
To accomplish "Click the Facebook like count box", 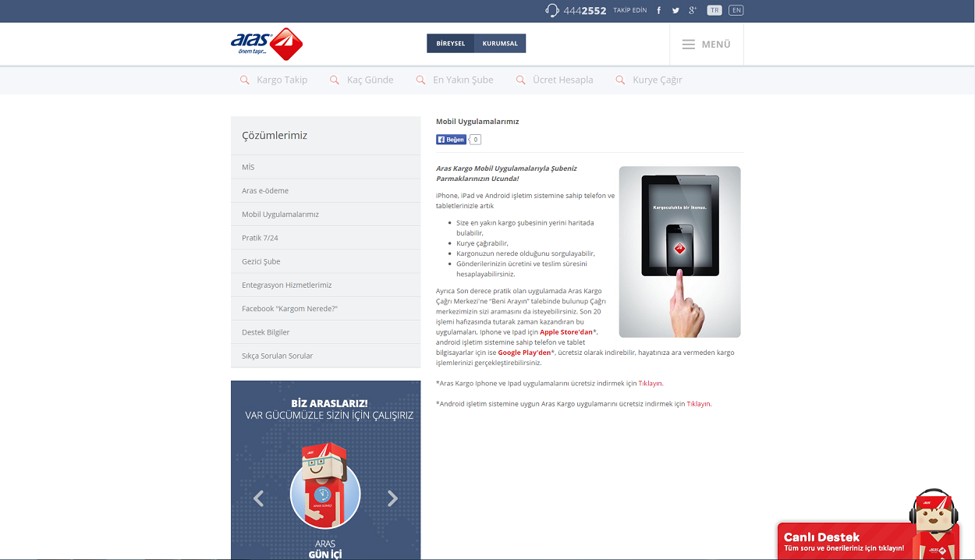I will pyautogui.click(x=475, y=140).
